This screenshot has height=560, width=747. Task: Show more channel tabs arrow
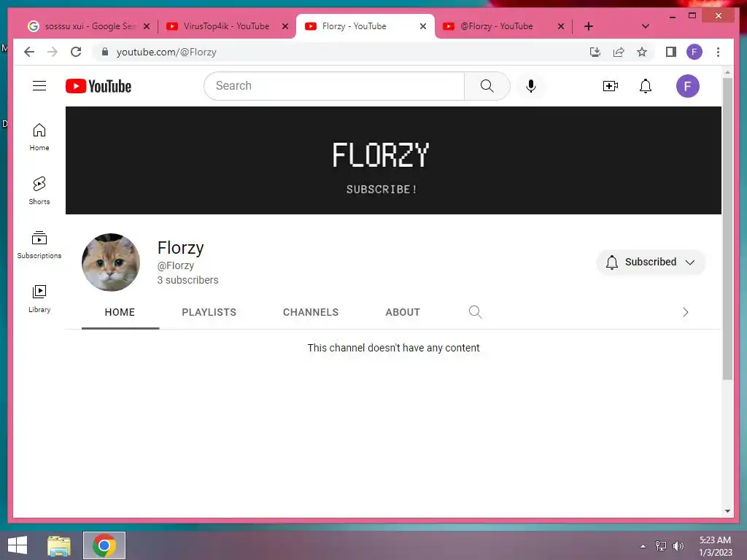tap(686, 312)
